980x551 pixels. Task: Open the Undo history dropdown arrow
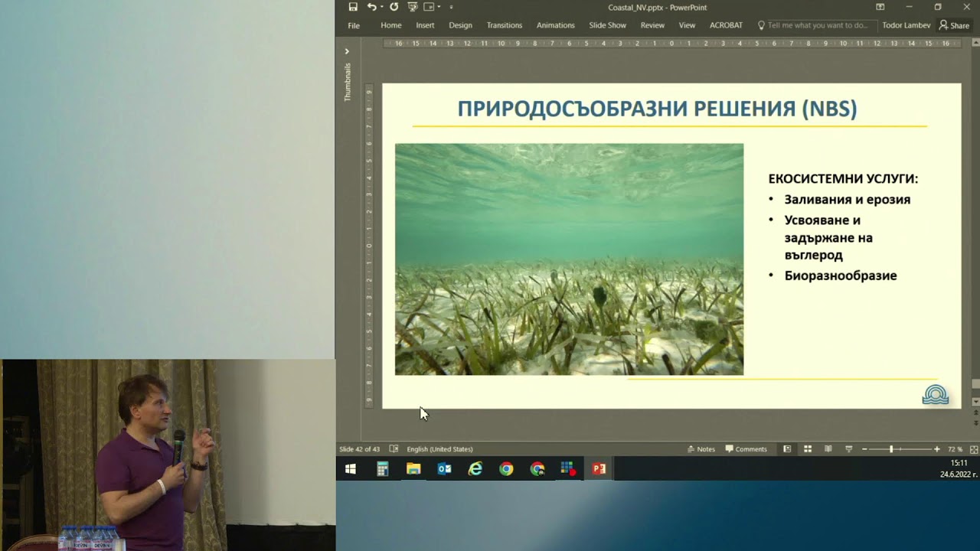[x=381, y=7]
